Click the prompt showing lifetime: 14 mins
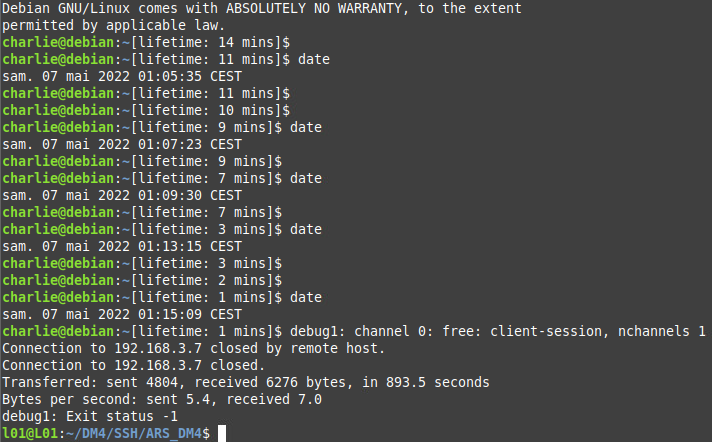Viewport: 712px width, 442px height. 146,42
